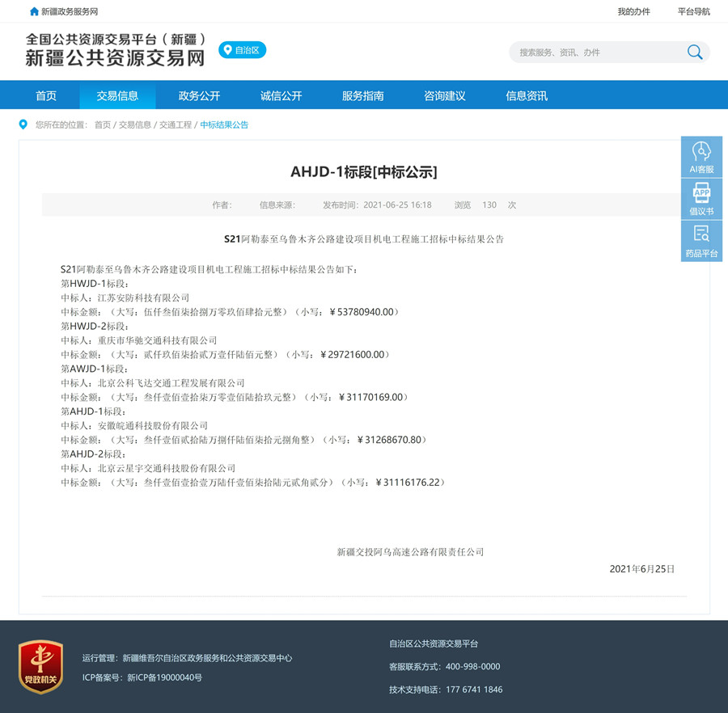Open the 咨询建议 navigation tab
The height and width of the screenshot is (713, 728).
point(444,95)
